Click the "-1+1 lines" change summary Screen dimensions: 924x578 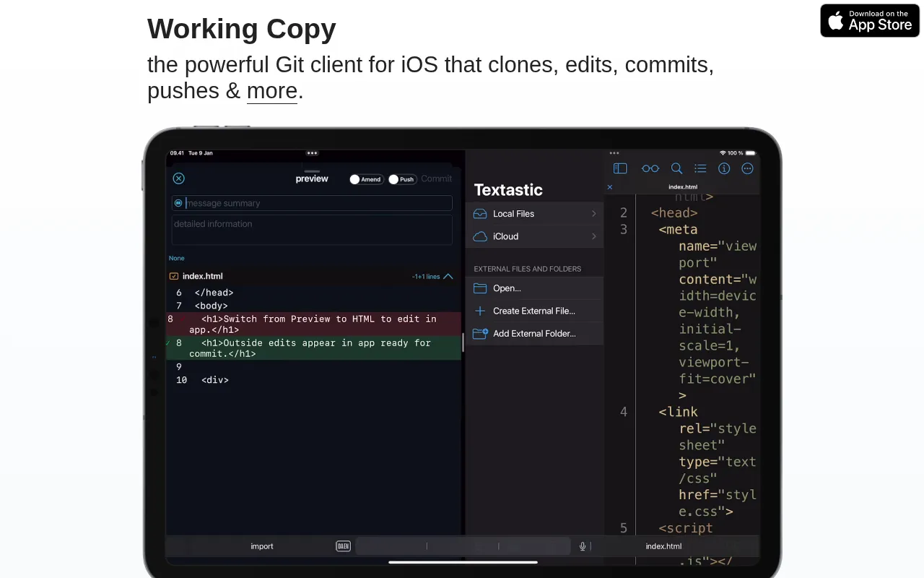(x=426, y=277)
